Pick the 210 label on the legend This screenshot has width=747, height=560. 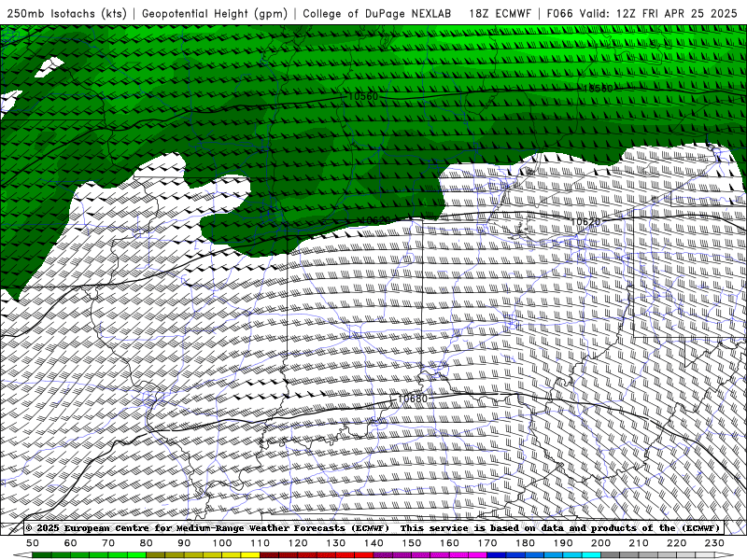[x=639, y=543]
